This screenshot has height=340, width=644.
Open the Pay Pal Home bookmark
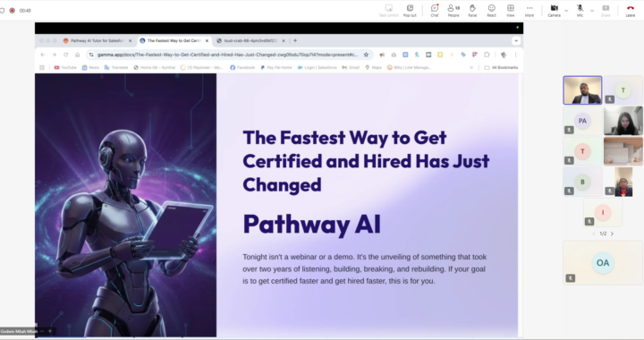[x=276, y=67]
